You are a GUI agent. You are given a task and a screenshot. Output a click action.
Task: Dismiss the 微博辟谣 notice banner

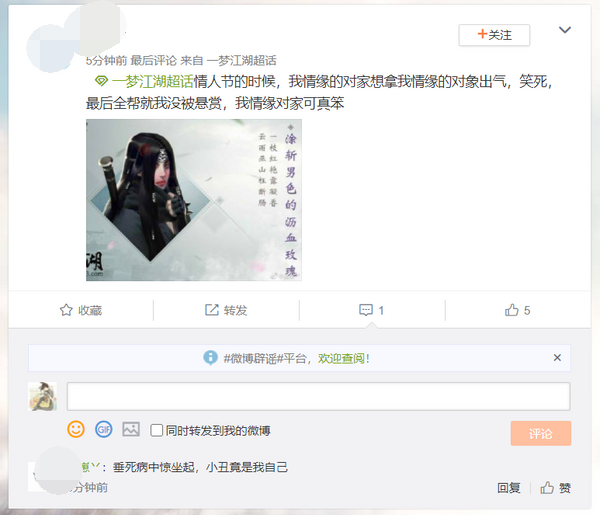point(557,358)
